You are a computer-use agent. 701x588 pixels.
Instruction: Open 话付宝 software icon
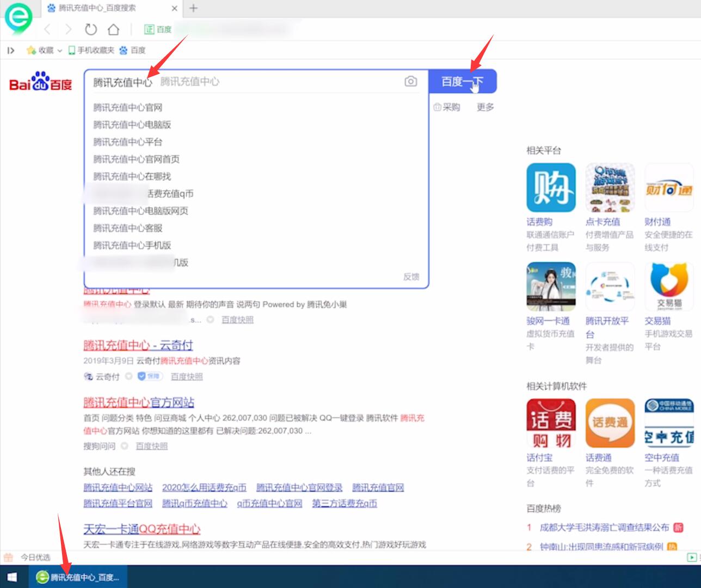coord(551,423)
